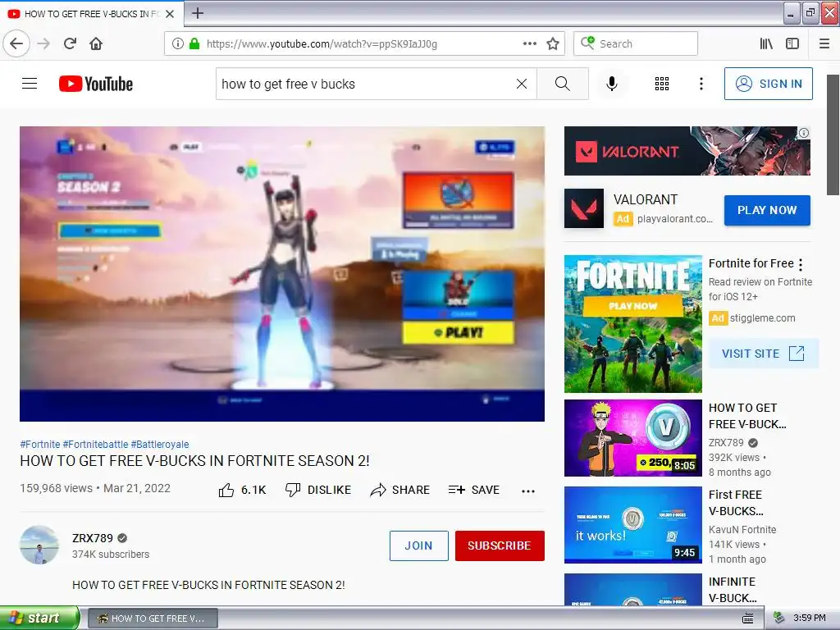Viewport: 840px width, 630px height.
Task: Open a new tab with the plus button
Action: point(197,13)
